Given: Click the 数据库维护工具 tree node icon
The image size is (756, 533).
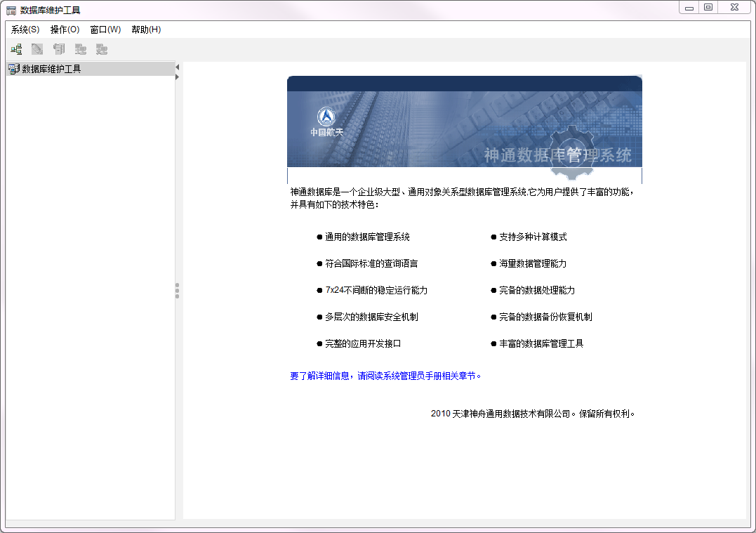Looking at the screenshot, I should click(x=13, y=69).
